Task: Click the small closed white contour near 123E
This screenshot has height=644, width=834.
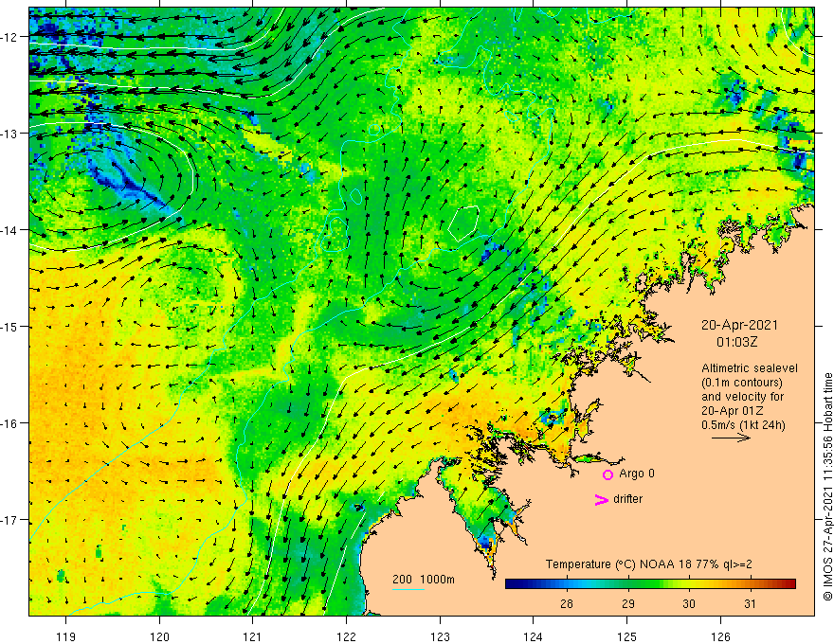Action: (x=463, y=224)
